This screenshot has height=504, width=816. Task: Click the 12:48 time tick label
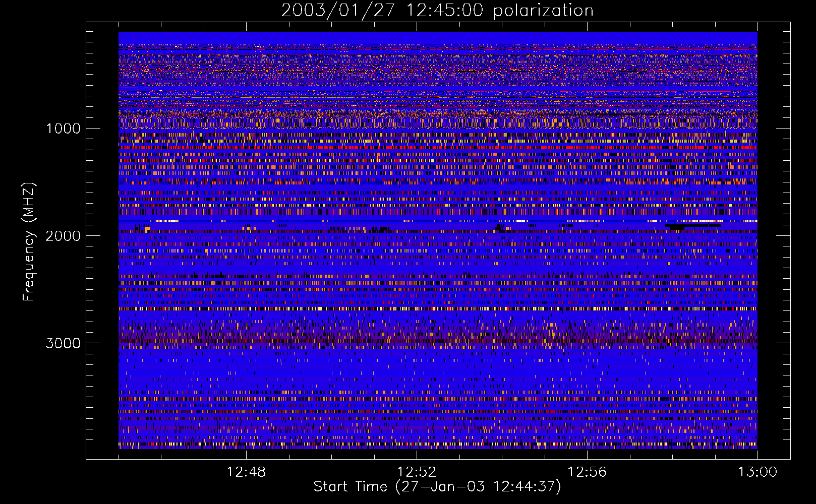pyautogui.click(x=246, y=472)
